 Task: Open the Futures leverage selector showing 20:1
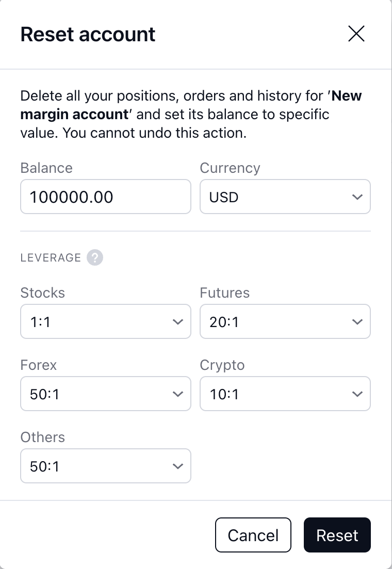[x=279, y=321]
